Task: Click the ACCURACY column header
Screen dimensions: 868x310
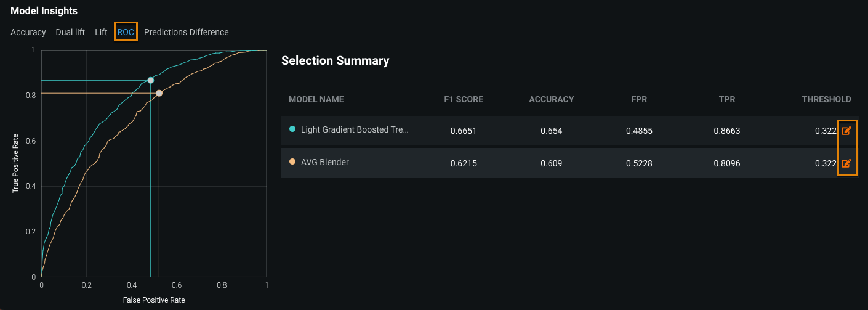Action: (551, 99)
